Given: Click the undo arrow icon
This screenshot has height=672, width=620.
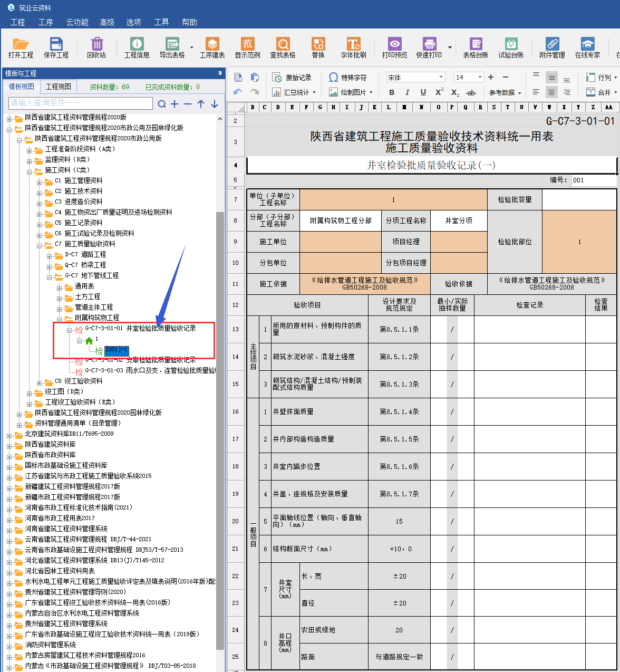Looking at the screenshot, I should [238, 92].
